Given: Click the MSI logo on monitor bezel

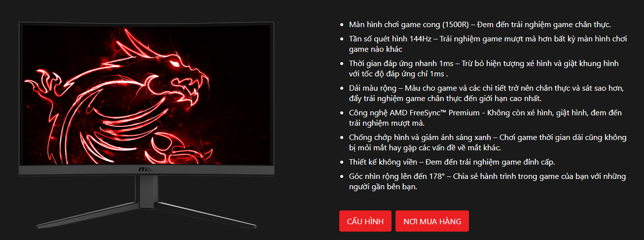Looking at the screenshot, I should coord(146,170).
